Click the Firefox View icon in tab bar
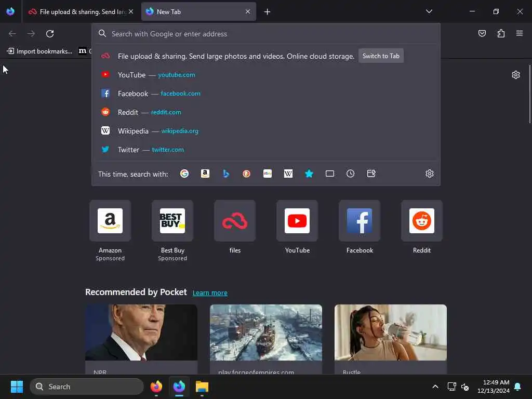Image resolution: width=532 pixels, height=399 pixels. (10, 11)
